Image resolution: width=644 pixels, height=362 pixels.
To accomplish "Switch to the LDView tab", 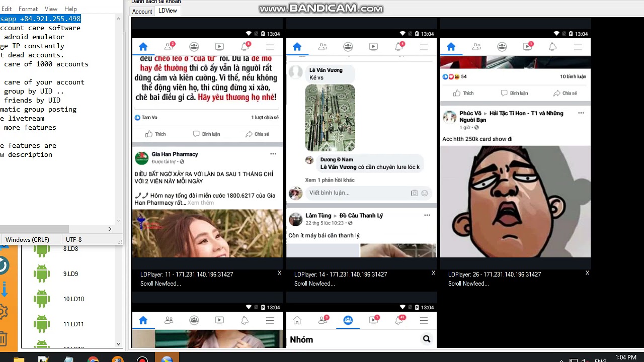I will (168, 11).
